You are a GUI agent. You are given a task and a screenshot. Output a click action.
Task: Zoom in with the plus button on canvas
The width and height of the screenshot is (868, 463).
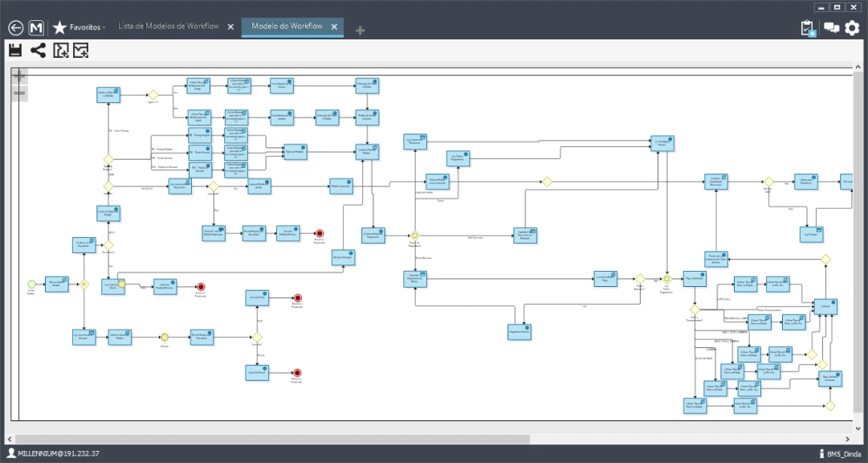19,76
